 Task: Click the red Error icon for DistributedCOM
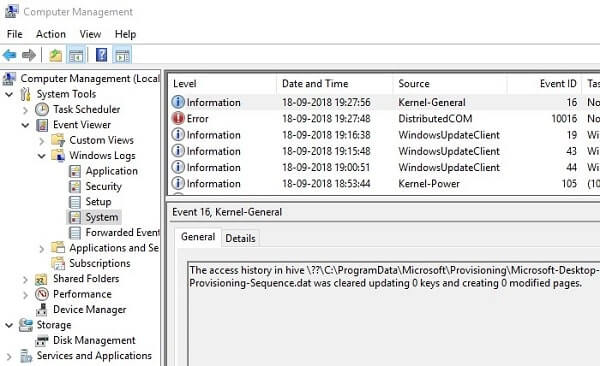[x=178, y=118]
